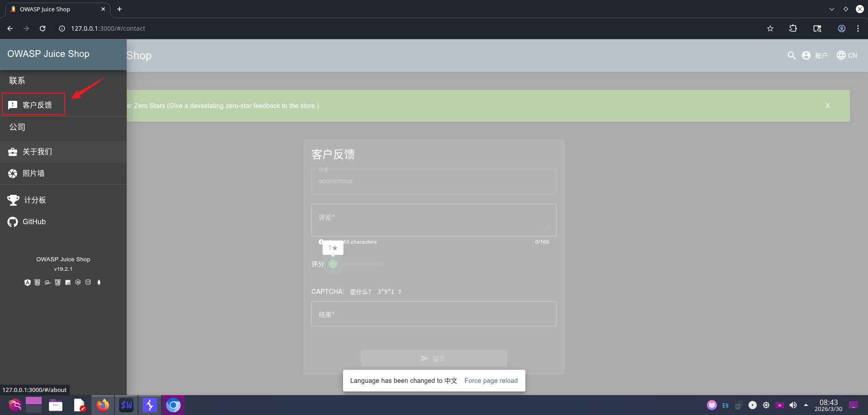Open the 关于我们 sidebar entry

(x=63, y=152)
